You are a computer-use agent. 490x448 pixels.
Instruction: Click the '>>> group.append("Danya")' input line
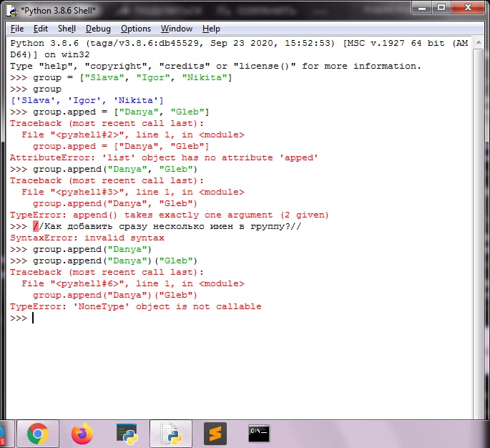pos(81,250)
